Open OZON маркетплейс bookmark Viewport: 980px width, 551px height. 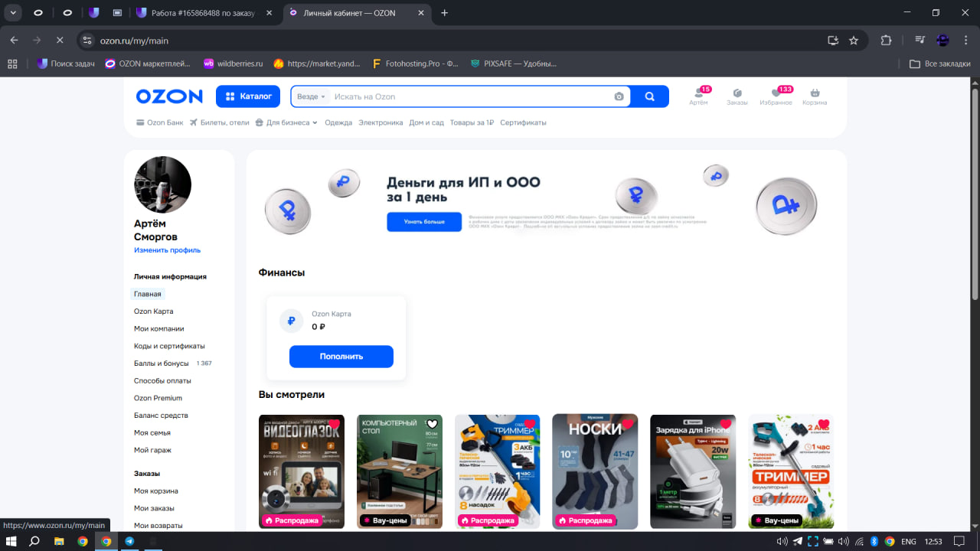[149, 64]
